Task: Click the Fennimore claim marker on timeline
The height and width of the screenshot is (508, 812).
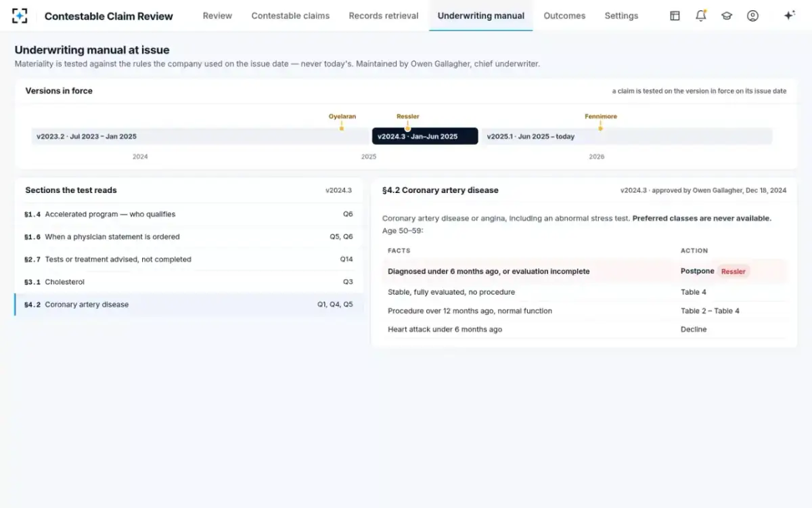Action: click(601, 121)
